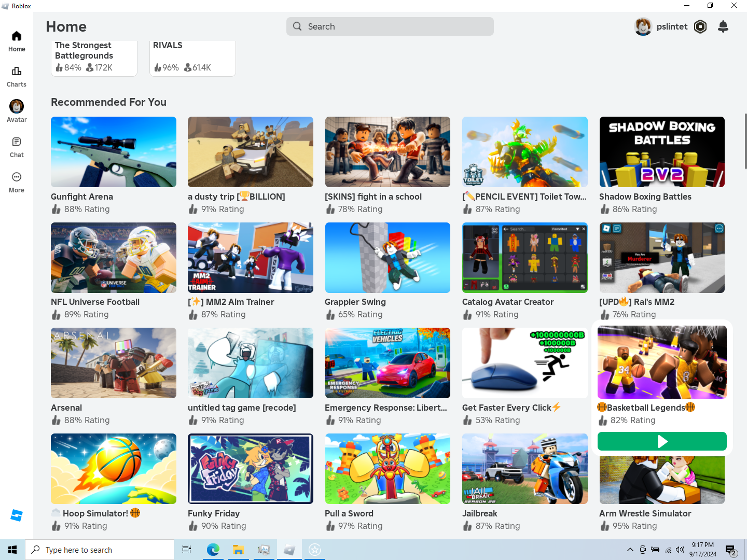Click the Funky Friday title text
The height and width of the screenshot is (560, 747).
point(214,513)
